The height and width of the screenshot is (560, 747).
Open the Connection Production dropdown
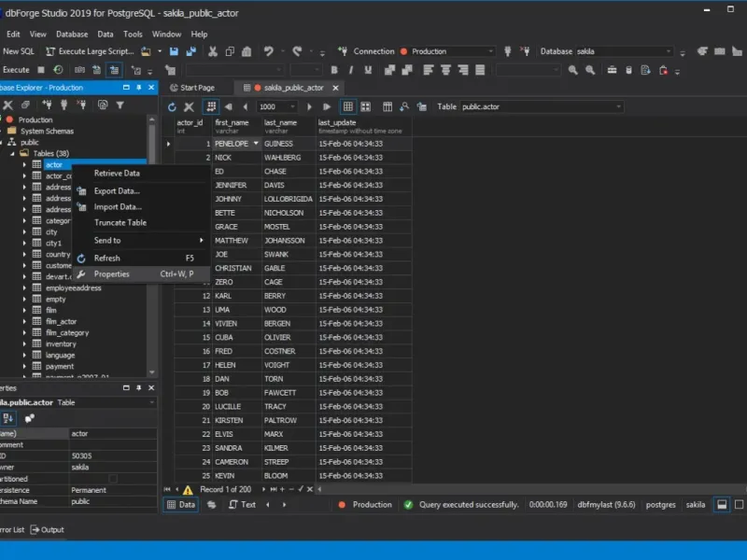447,51
